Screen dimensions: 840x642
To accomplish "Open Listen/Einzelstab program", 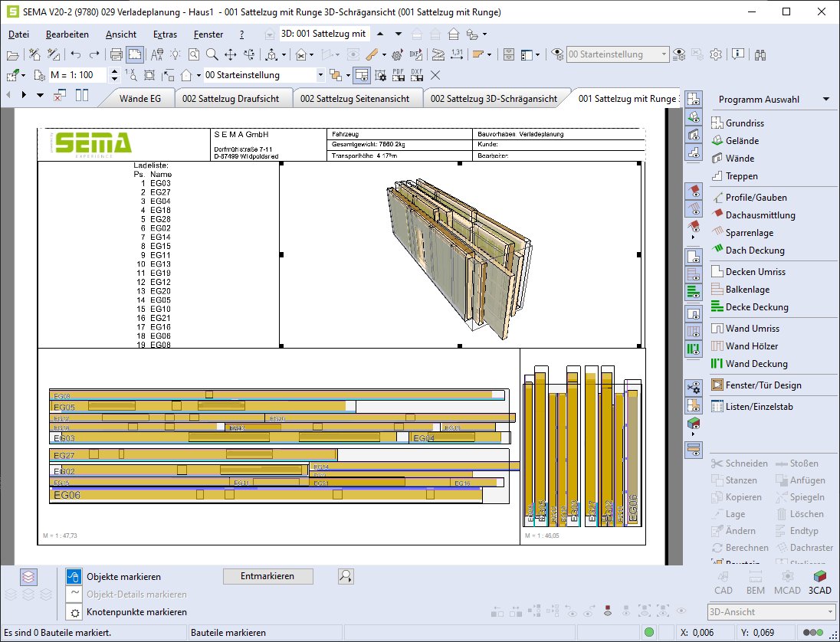I will 752,406.
